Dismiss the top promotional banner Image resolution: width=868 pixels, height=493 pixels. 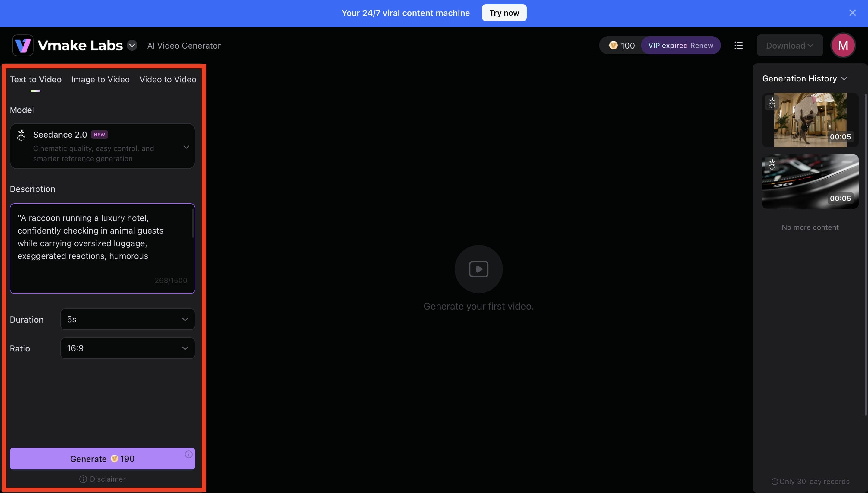tap(852, 13)
